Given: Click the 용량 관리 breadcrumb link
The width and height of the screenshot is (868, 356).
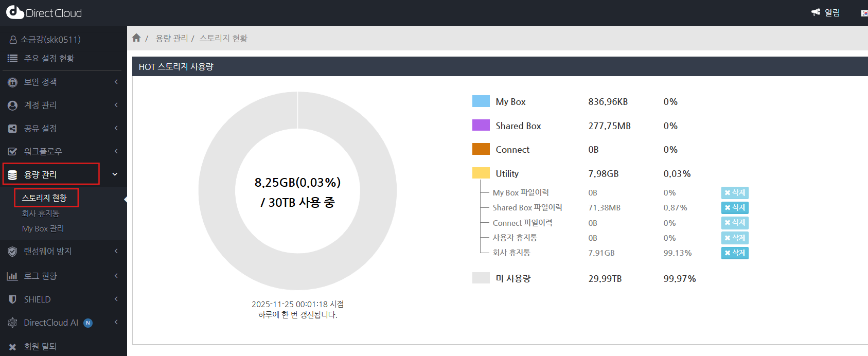Looking at the screenshot, I should [172, 39].
